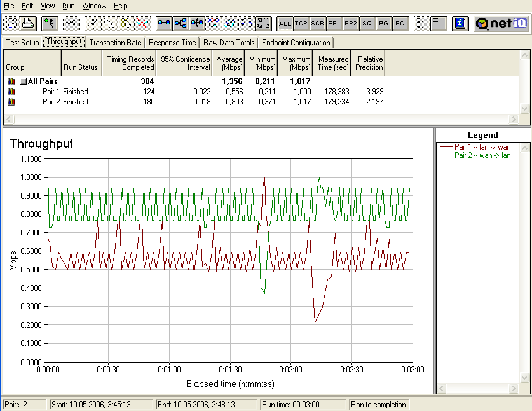Toggle the EP1 grouping button
The image size is (532, 411).
[334, 24]
